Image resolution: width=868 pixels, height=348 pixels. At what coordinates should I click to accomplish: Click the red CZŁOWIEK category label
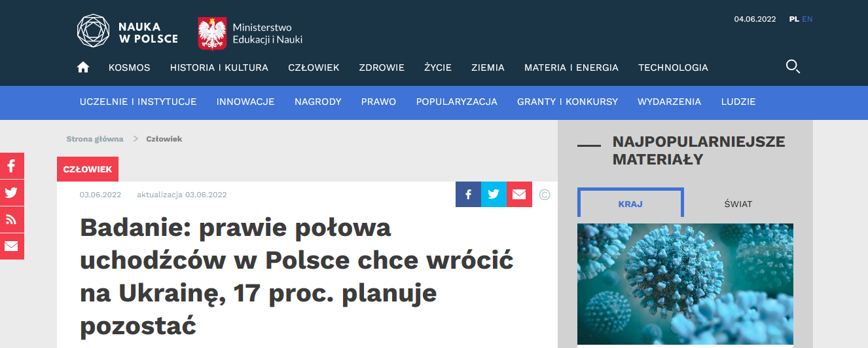tap(88, 169)
